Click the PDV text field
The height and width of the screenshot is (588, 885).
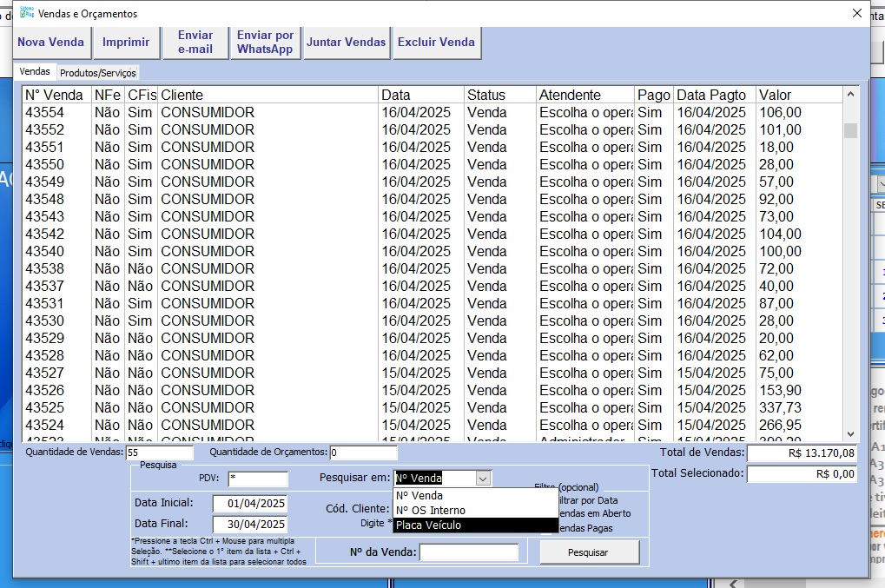(x=258, y=479)
